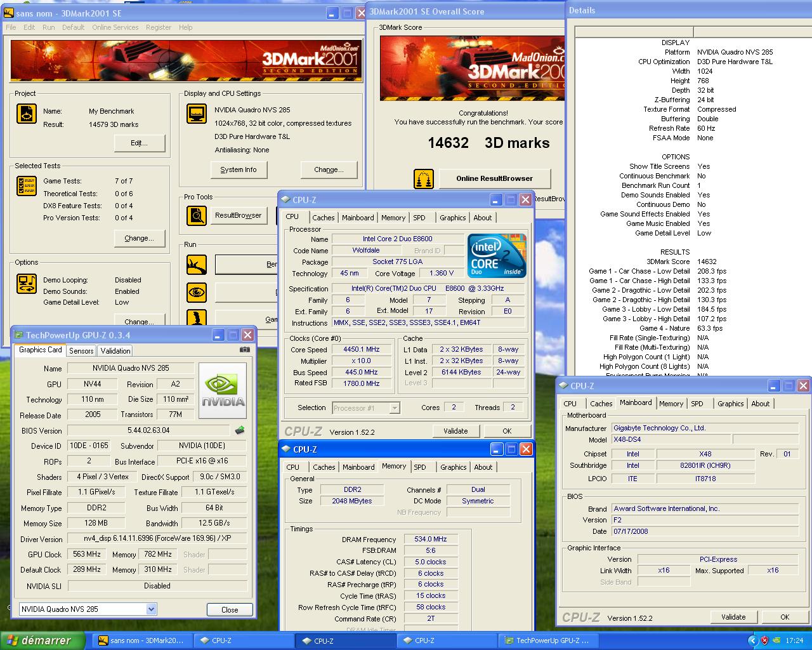Screen dimensions: 812x650
Task: Click the 3DMark2001 banner image in main window
Action: (187, 60)
